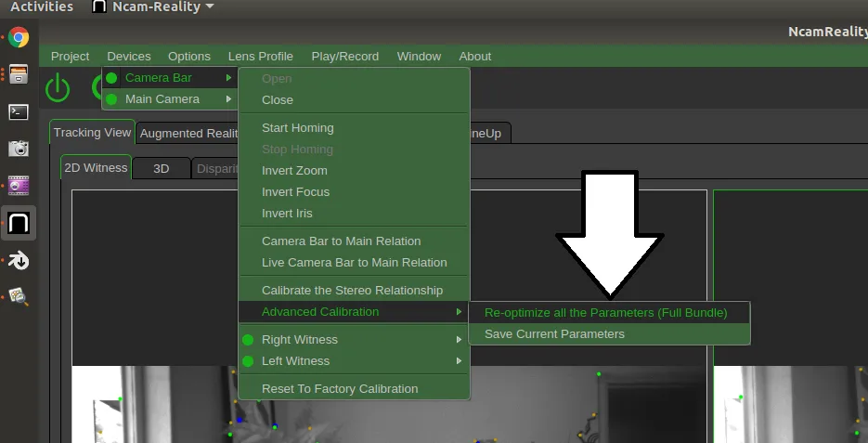Open Google Chrome from the dock

[19, 37]
